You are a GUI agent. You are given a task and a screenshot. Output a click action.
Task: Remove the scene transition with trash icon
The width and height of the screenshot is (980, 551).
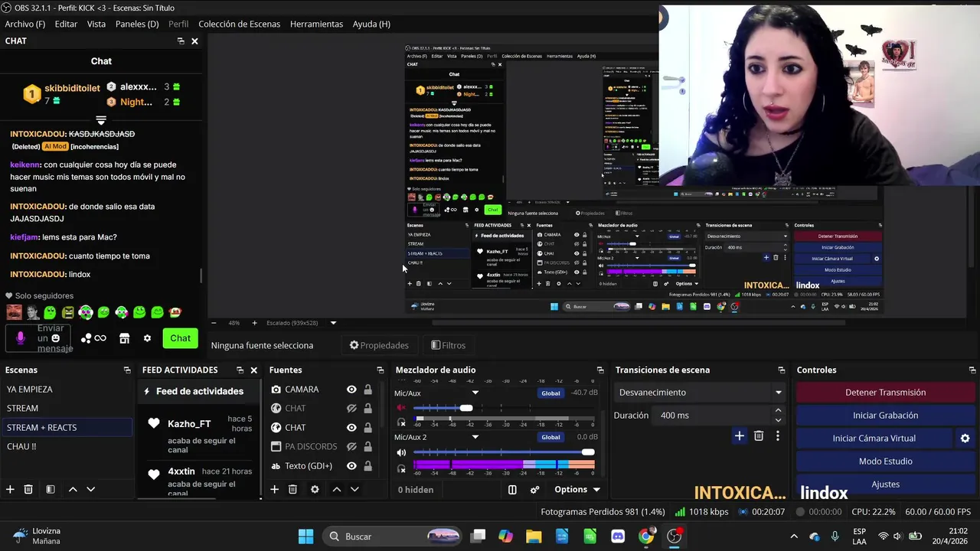(759, 435)
